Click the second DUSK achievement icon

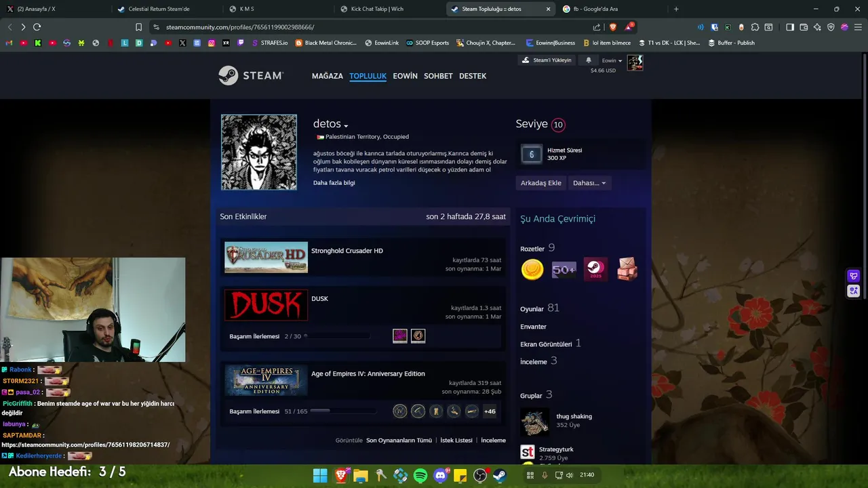[418, 335]
